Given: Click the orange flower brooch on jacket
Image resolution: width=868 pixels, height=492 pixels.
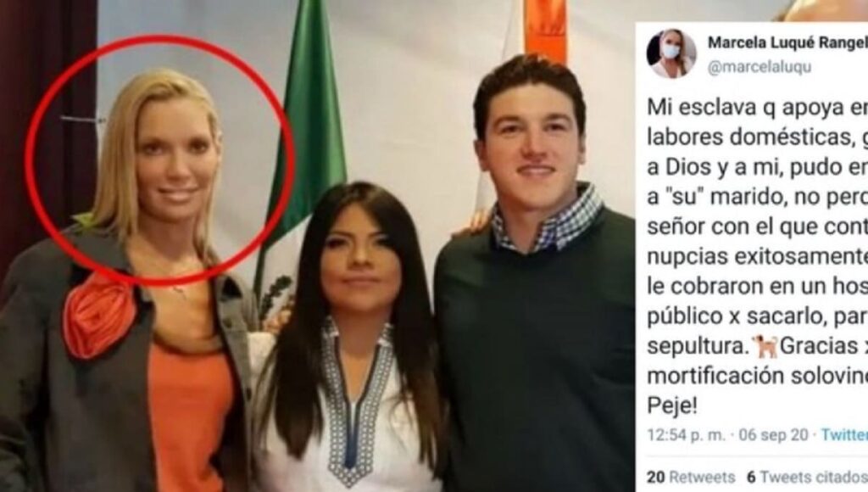Looking at the screenshot, I should pos(99,314).
